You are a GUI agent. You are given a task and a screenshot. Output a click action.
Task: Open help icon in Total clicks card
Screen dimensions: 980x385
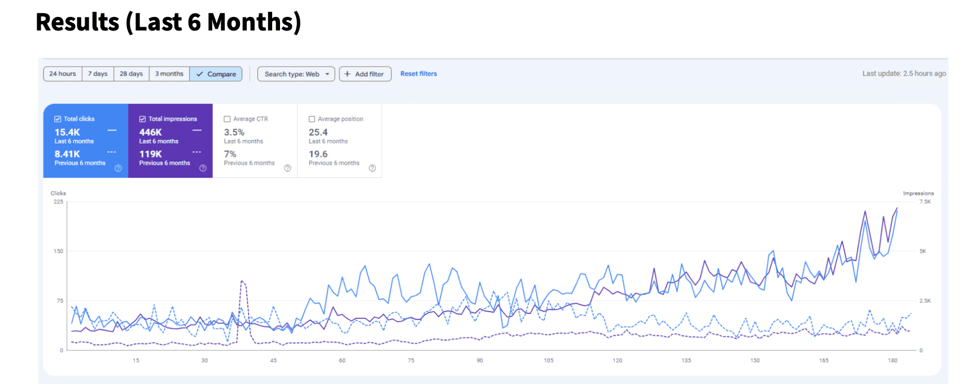[x=118, y=168]
